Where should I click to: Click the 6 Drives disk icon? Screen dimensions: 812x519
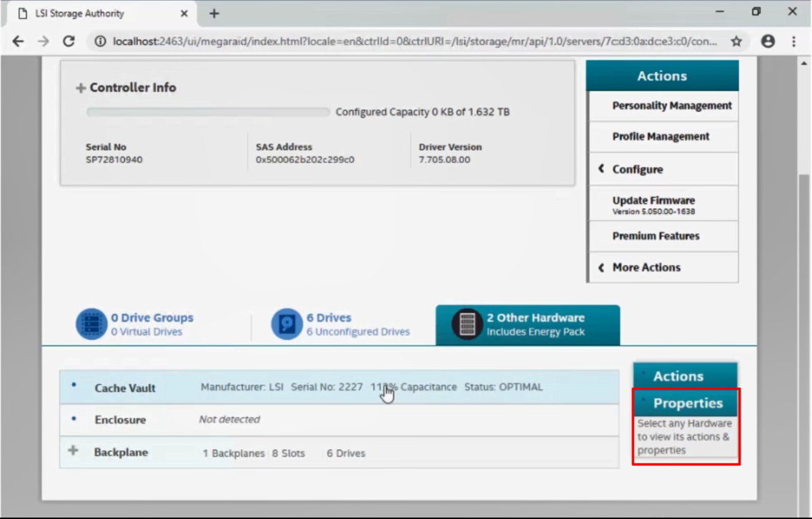pyautogui.click(x=286, y=325)
